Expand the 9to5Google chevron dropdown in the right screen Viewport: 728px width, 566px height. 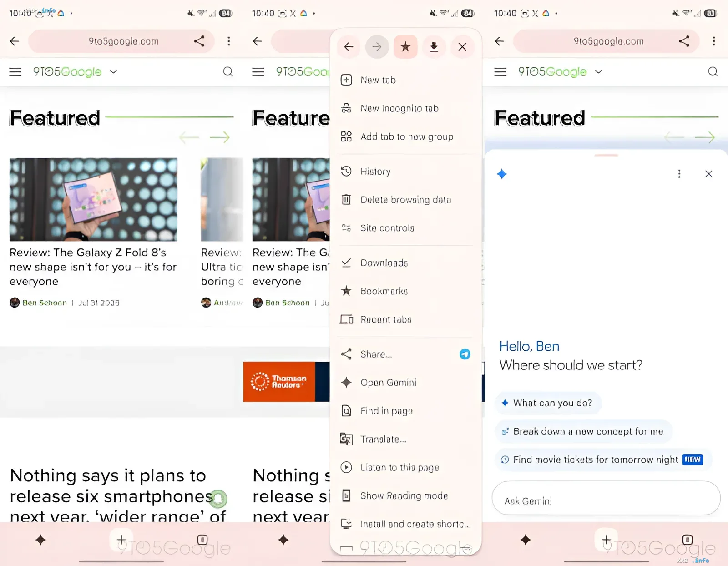click(x=599, y=71)
